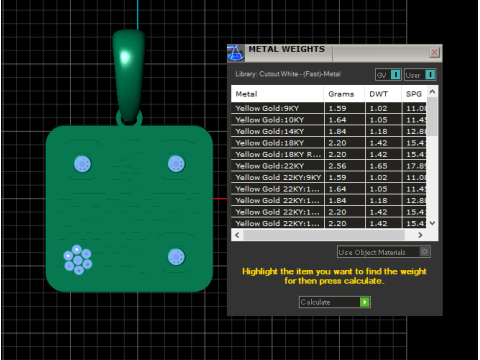Click the SPG column header

click(x=414, y=94)
